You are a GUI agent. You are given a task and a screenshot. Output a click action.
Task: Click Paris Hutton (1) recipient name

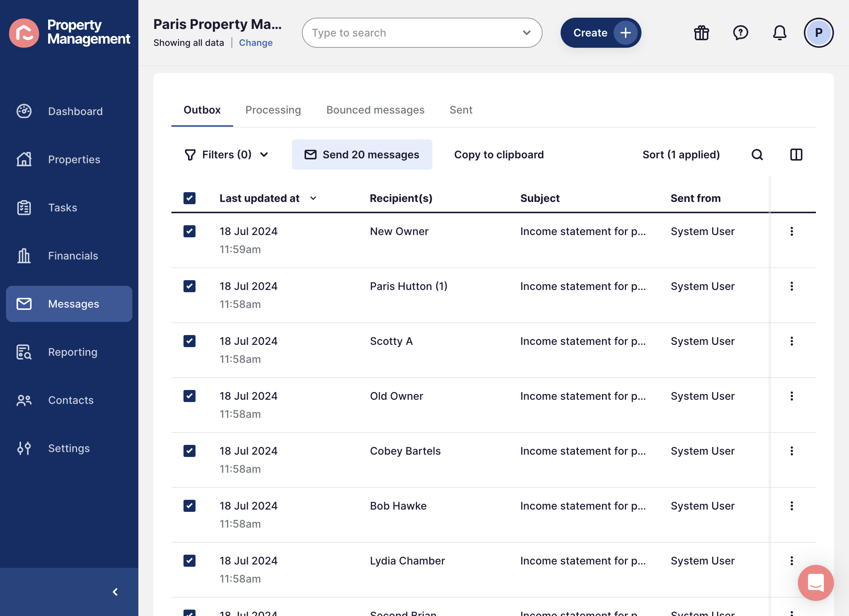[x=409, y=286]
